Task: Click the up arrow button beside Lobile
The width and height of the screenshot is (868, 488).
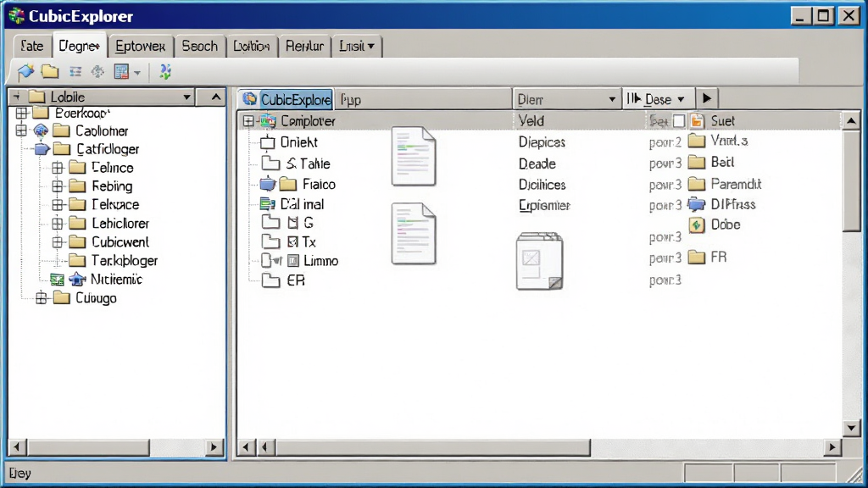Action: 216,97
